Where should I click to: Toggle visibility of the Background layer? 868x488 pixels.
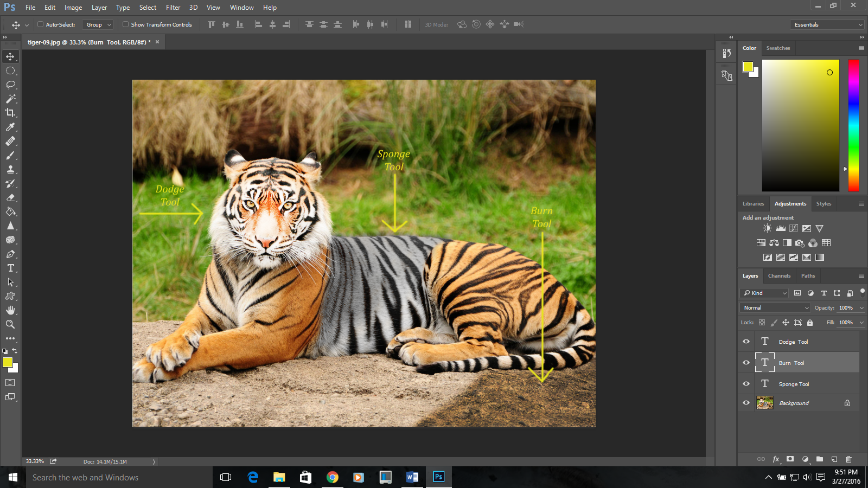click(x=746, y=403)
